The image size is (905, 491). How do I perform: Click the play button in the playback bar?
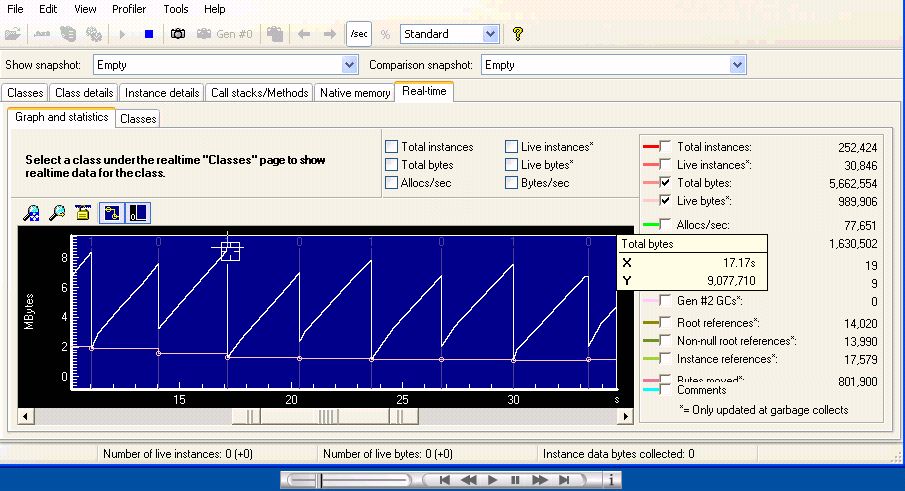click(492, 480)
